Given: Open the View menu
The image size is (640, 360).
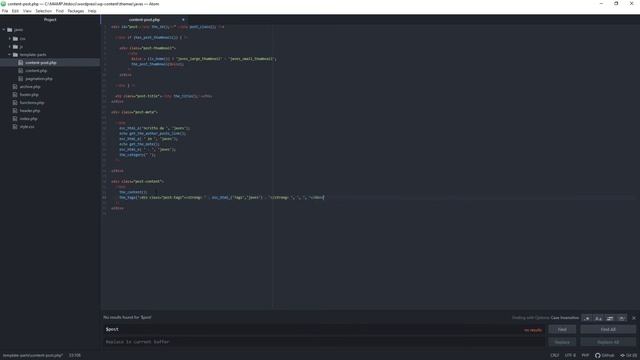Looking at the screenshot, I should click(27, 11).
